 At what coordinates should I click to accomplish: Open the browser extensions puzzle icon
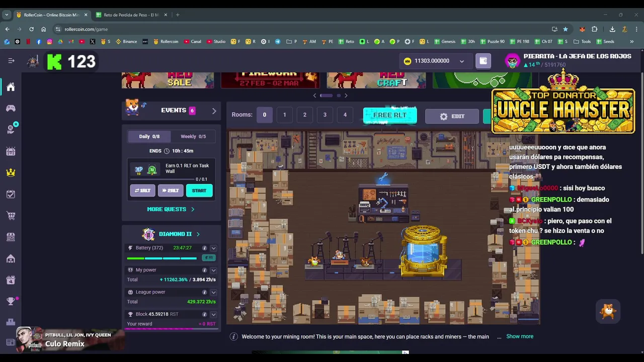[594, 29]
